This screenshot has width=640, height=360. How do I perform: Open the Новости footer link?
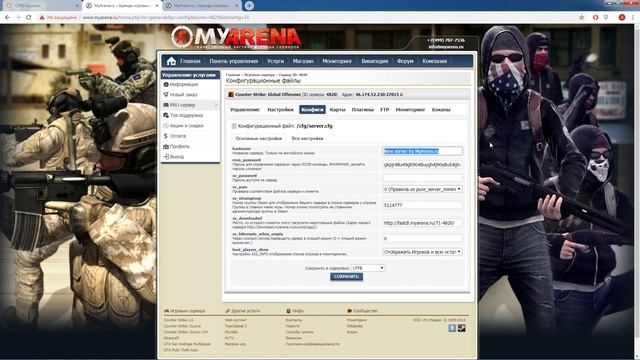293,326
